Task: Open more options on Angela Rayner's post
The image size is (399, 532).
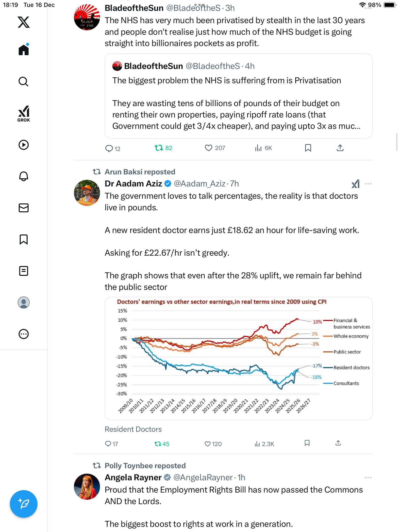Action: 368,478
